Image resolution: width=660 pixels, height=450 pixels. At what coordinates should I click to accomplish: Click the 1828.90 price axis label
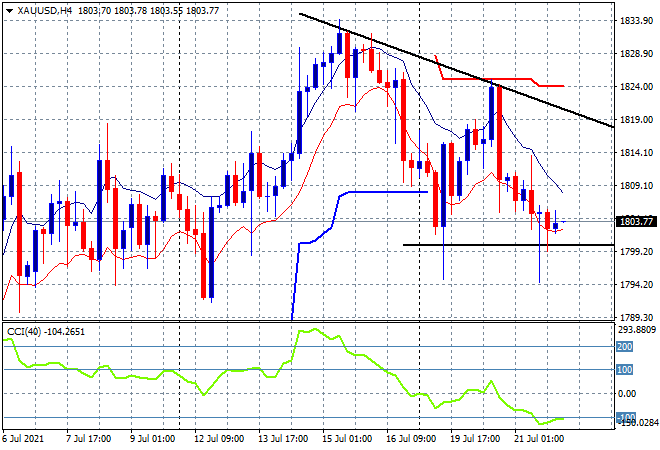coord(636,53)
